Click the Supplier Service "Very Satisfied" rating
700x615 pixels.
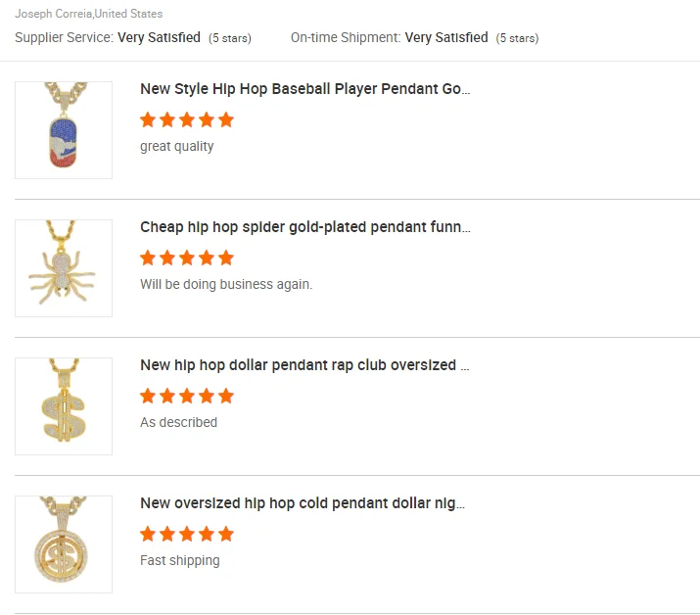click(159, 37)
